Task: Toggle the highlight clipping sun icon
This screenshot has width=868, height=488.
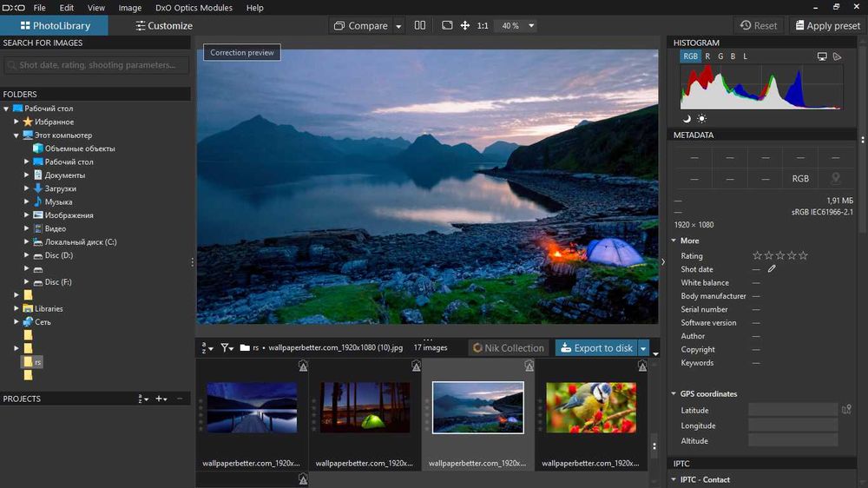Action: [x=701, y=118]
